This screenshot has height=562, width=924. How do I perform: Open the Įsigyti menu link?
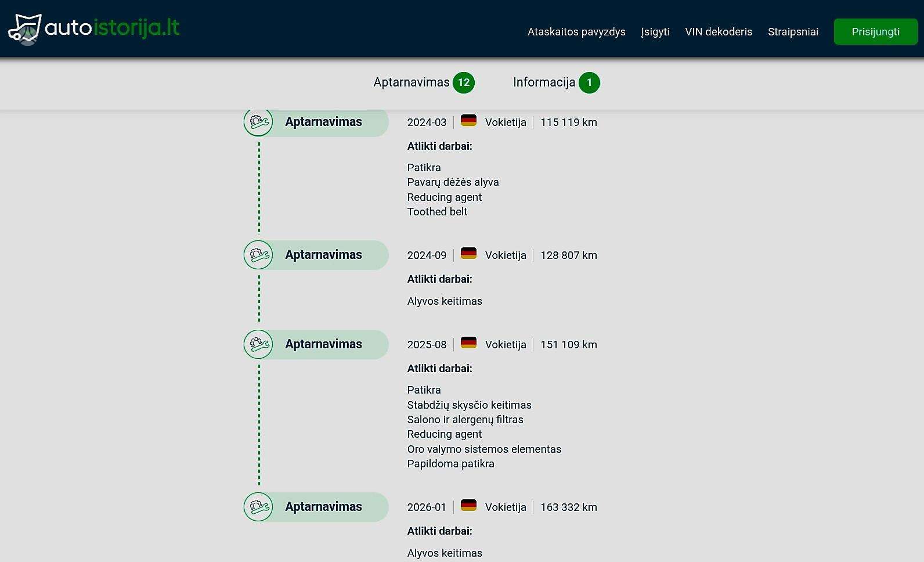(655, 32)
